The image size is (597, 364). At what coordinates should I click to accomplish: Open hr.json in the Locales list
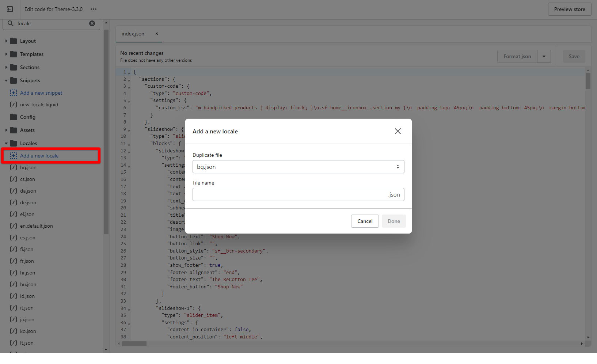coord(28,273)
